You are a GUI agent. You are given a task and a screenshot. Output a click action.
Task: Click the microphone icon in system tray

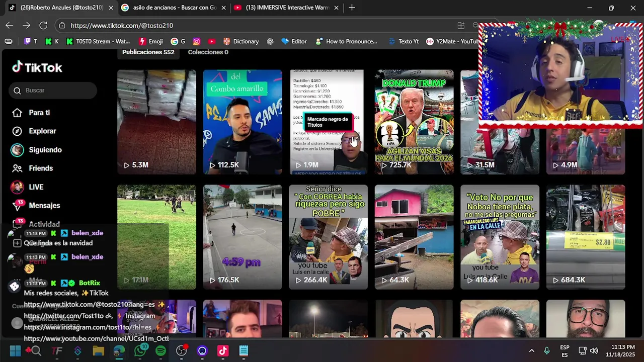[547, 351]
